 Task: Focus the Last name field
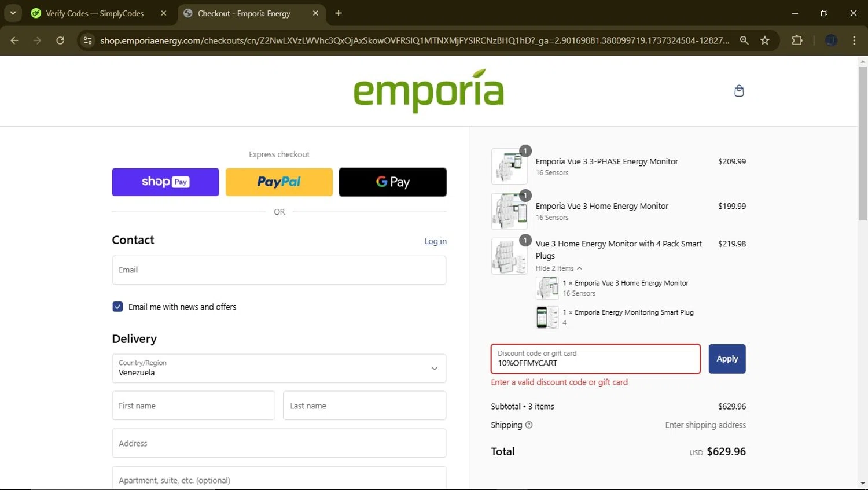(365, 406)
